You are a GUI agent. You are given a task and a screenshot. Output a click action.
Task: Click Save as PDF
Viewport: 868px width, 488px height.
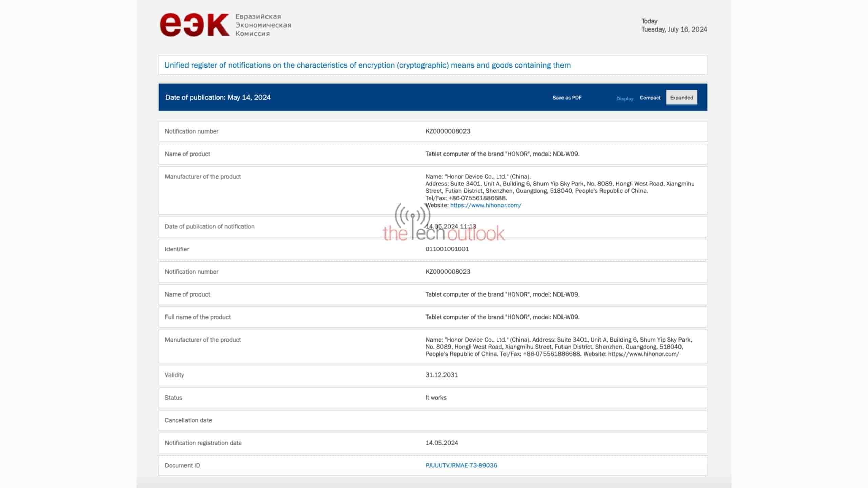tap(567, 98)
